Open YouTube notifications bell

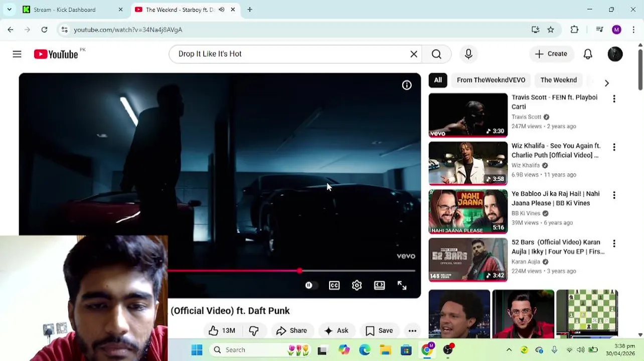(588, 54)
